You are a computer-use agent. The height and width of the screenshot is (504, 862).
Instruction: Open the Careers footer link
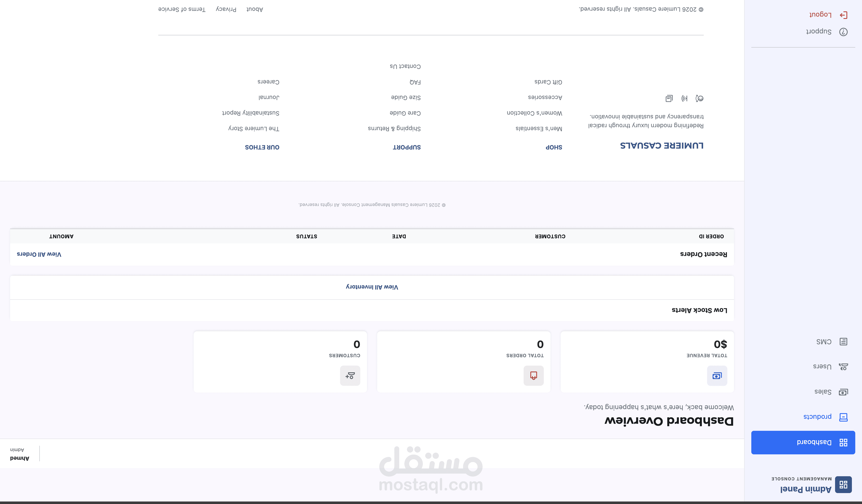point(268,82)
